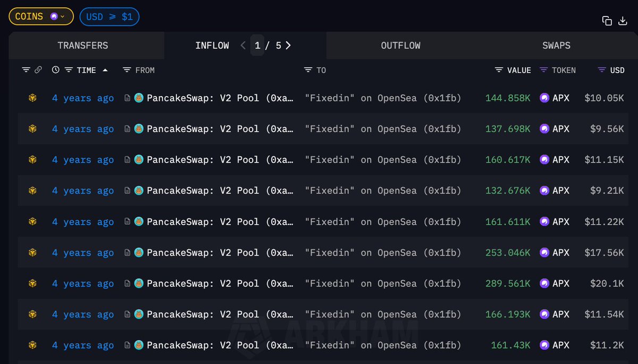Viewport: 638px width, 364px height.
Task: Go to the next inflow page
Action: [x=288, y=46]
